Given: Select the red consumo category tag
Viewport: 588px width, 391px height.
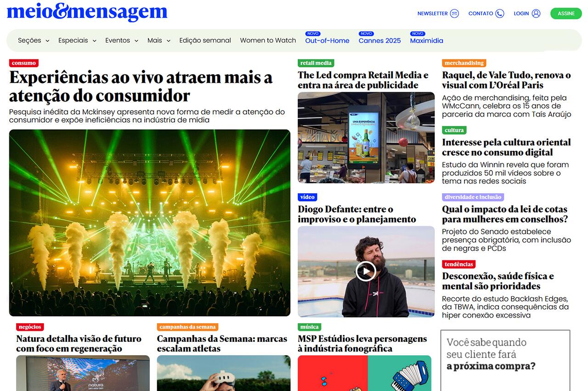Looking at the screenshot, I should click(24, 63).
